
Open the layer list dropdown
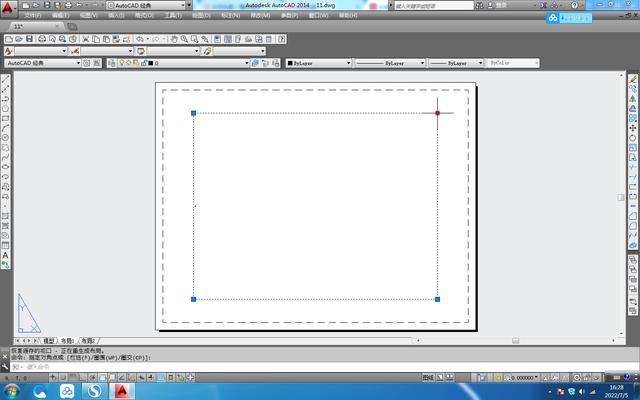pyautogui.click(x=200, y=63)
